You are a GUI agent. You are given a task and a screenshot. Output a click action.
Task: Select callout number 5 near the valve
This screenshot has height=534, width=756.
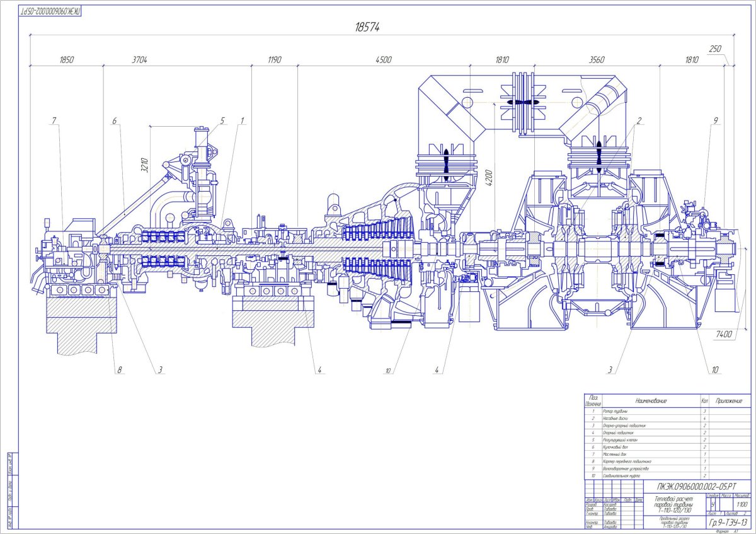tap(222, 120)
